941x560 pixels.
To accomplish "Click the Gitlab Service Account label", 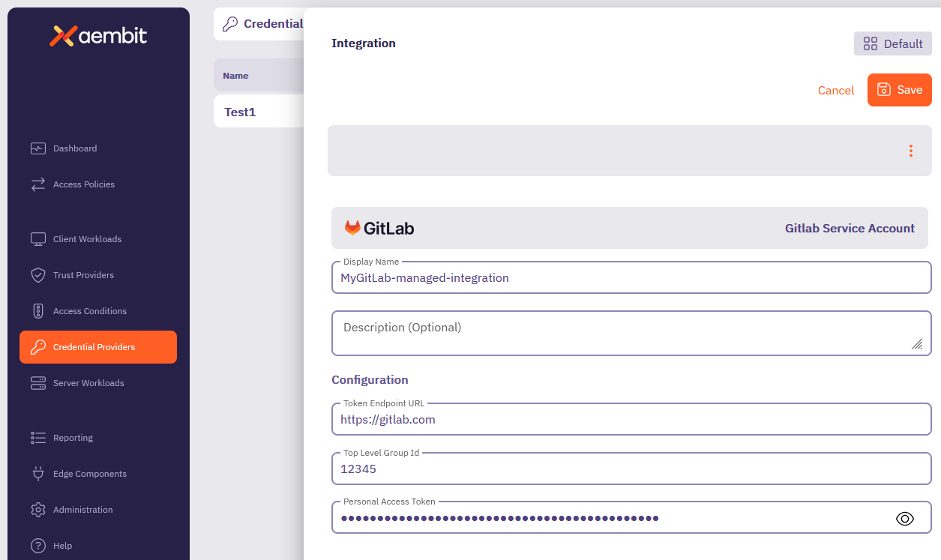I will pyautogui.click(x=850, y=229).
